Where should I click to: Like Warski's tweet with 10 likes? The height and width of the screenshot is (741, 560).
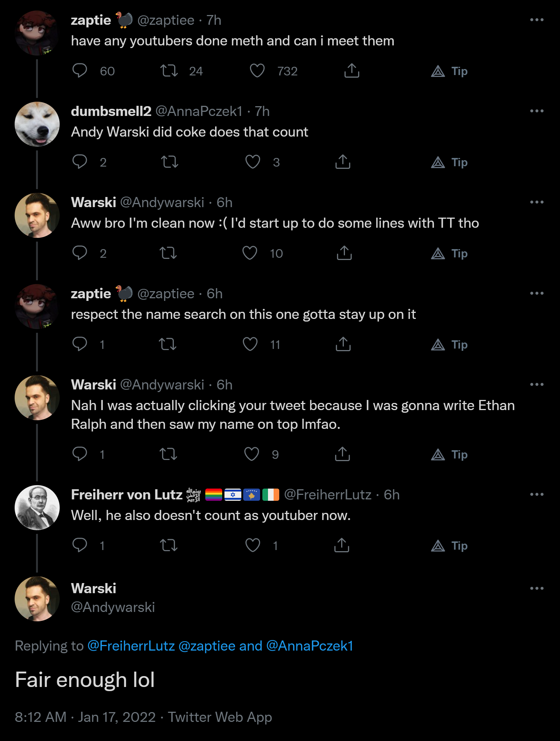(x=250, y=253)
